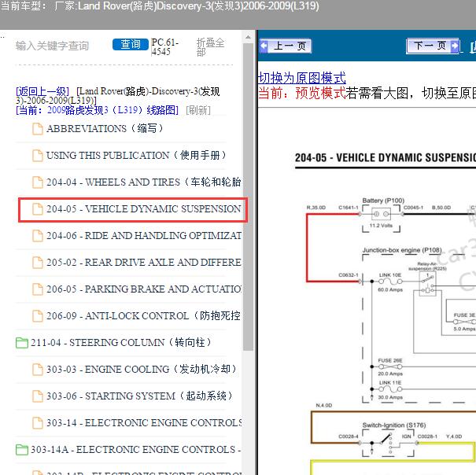Click the 204-05 diagram title heading
This screenshot has height=475, width=476.
(386, 157)
